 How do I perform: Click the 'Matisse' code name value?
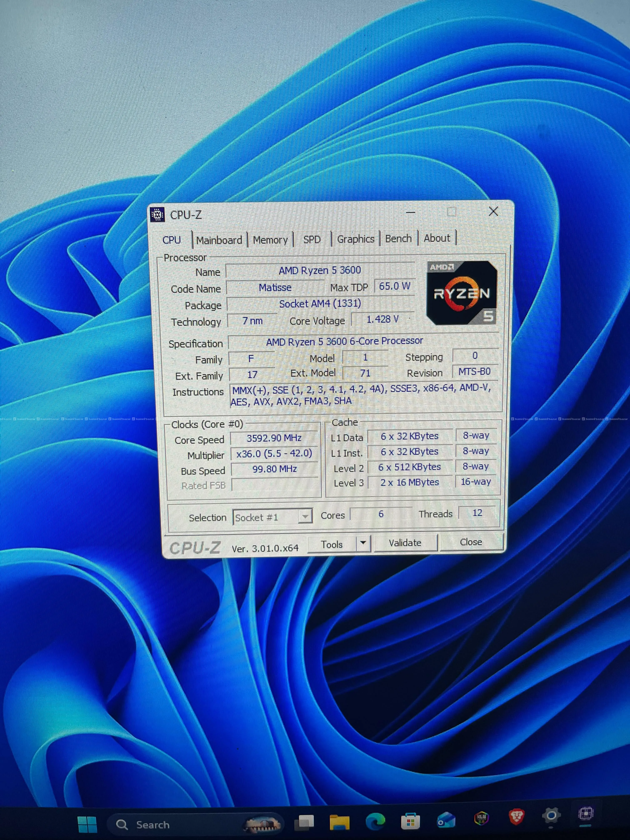coord(275,287)
